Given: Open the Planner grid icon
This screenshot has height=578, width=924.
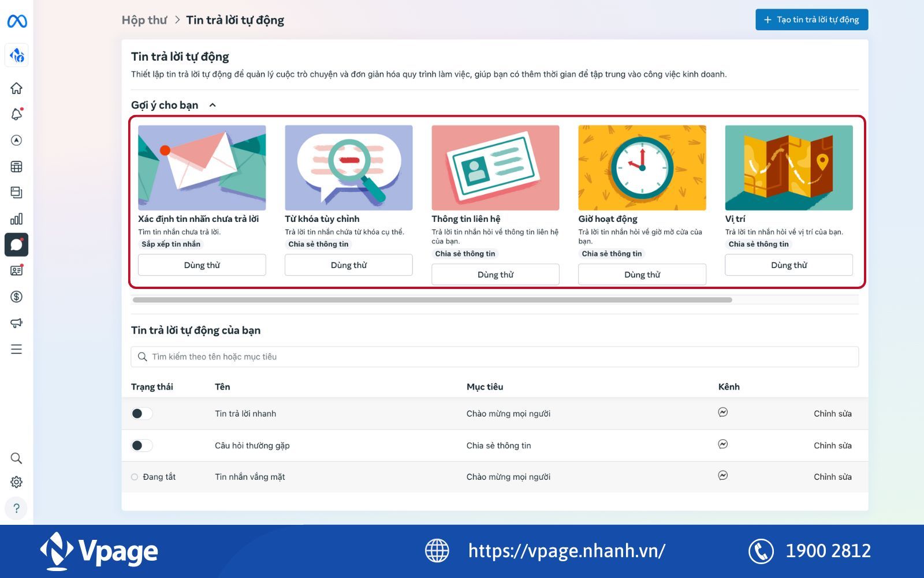Looking at the screenshot, I should point(16,166).
